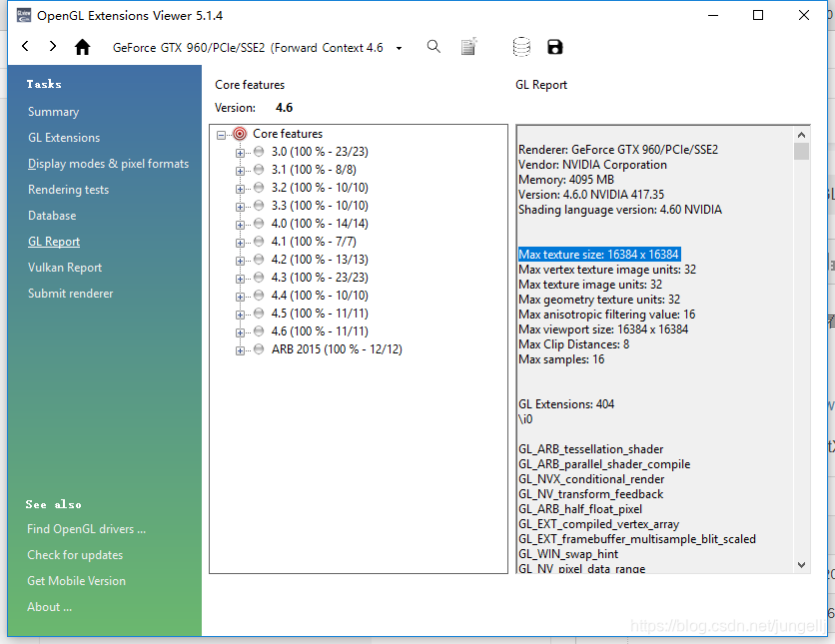This screenshot has height=644, width=835.
Task: Open the GL Extensions task
Action: click(x=64, y=138)
